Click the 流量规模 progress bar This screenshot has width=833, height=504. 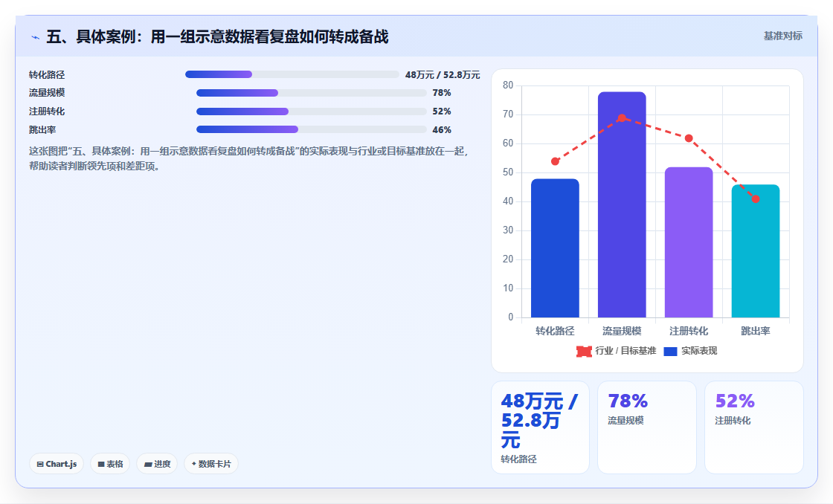pos(312,93)
